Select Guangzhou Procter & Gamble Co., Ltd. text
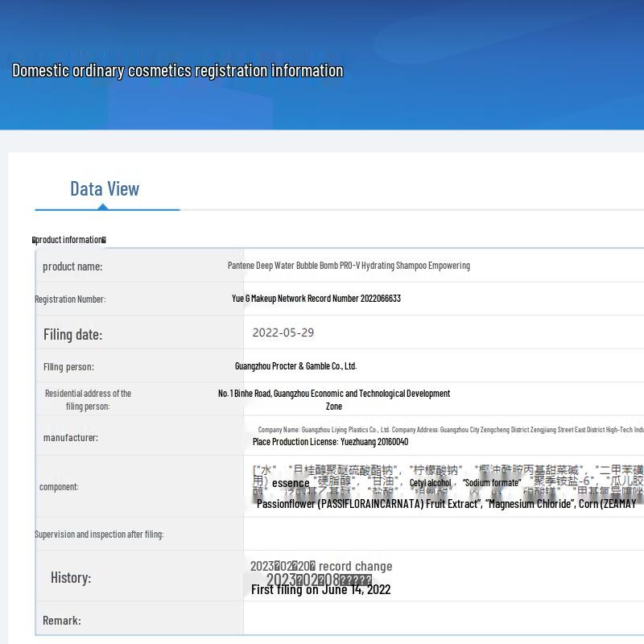 click(x=295, y=366)
